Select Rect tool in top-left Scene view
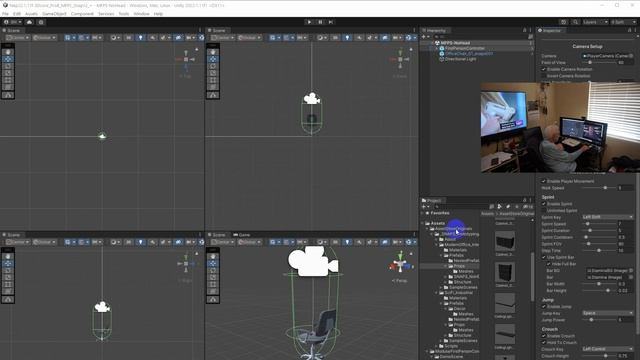The height and width of the screenshot is (360, 640). pyautogui.click(x=8, y=80)
